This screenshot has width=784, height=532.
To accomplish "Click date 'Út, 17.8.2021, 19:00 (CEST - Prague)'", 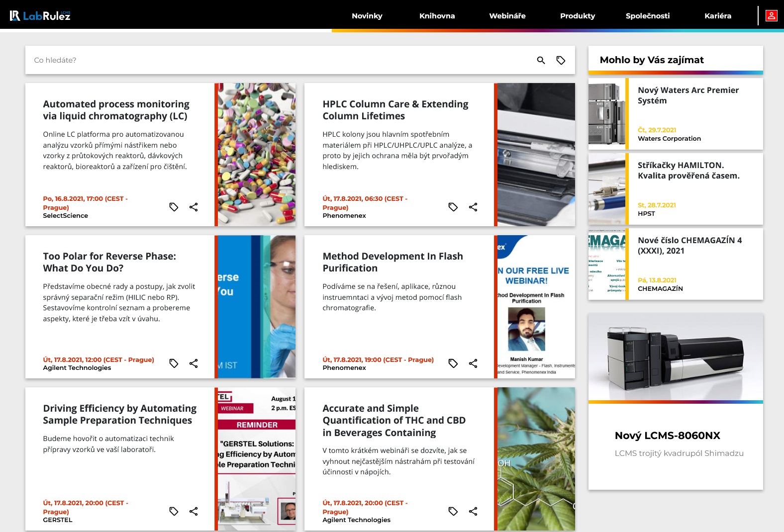I will 378,360.
